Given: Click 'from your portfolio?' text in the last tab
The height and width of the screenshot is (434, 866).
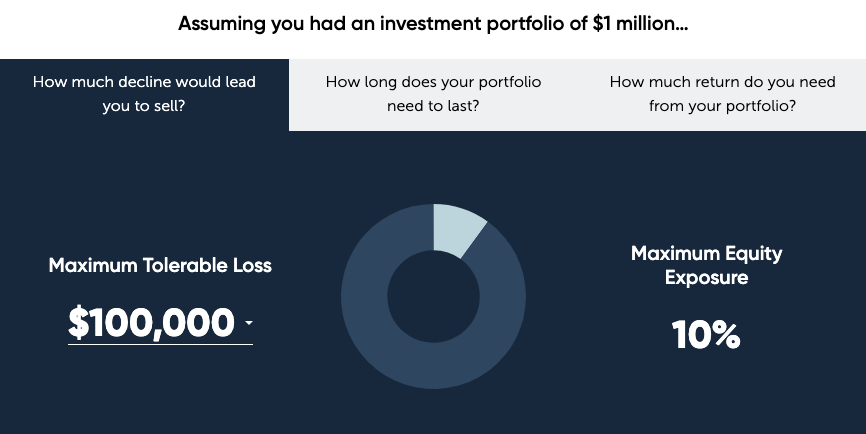Looking at the screenshot, I should [x=722, y=104].
